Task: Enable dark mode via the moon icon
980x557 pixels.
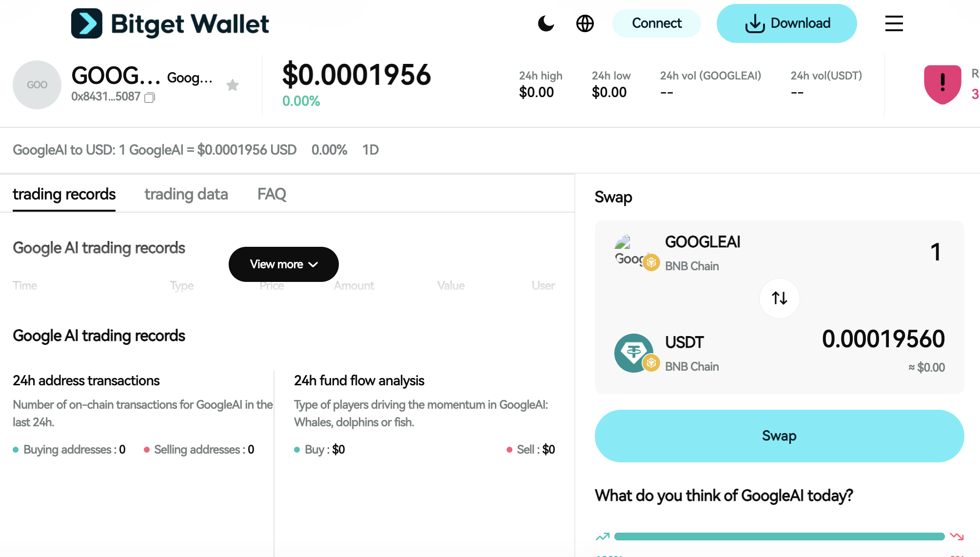Action: [546, 23]
